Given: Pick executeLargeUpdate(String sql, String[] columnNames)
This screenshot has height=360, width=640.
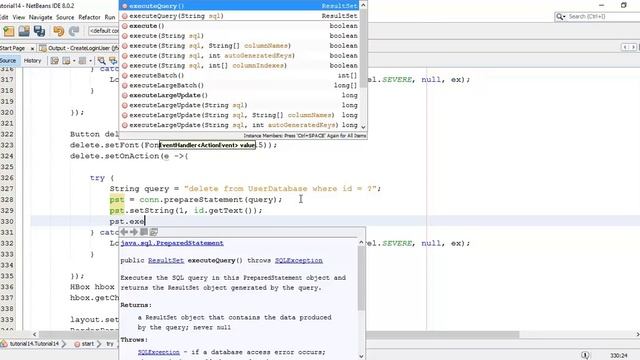Looking at the screenshot, I should point(240,115).
